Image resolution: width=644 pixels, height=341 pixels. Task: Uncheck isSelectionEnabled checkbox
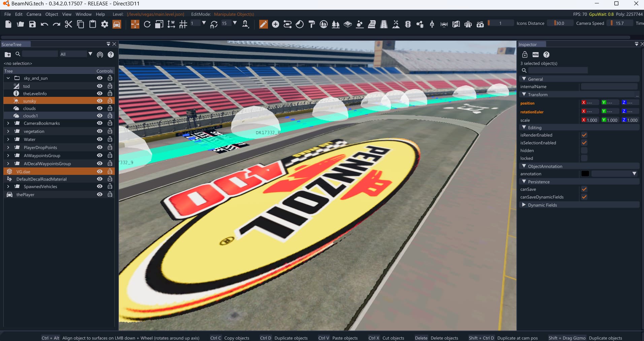click(584, 143)
